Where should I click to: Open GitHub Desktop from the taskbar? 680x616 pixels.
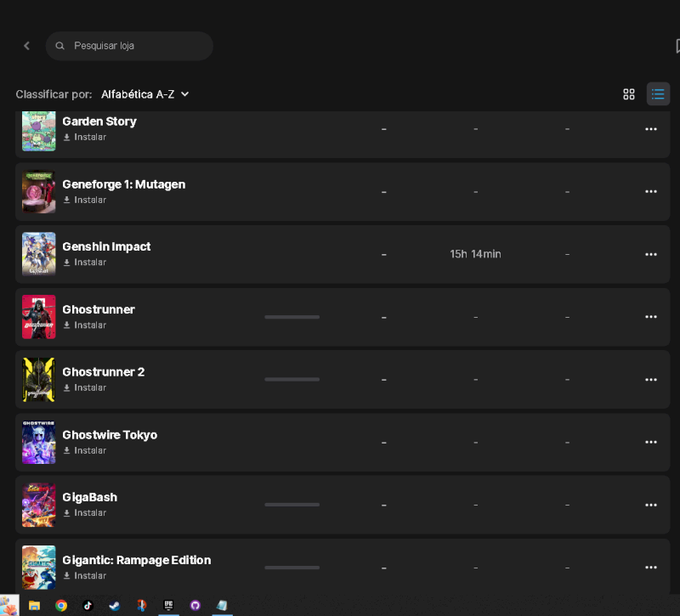click(195, 605)
